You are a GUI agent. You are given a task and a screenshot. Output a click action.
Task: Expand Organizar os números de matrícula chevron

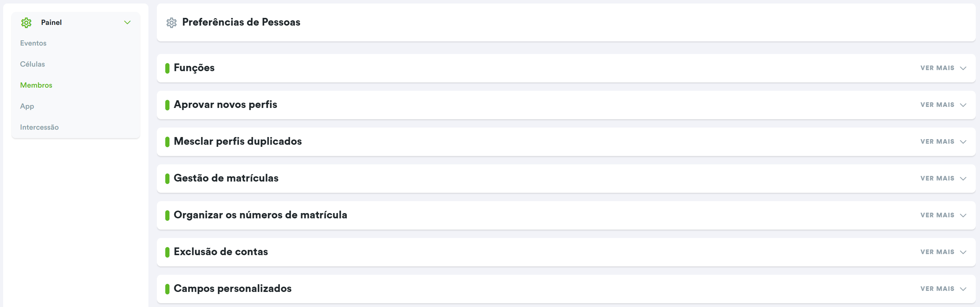click(963, 216)
